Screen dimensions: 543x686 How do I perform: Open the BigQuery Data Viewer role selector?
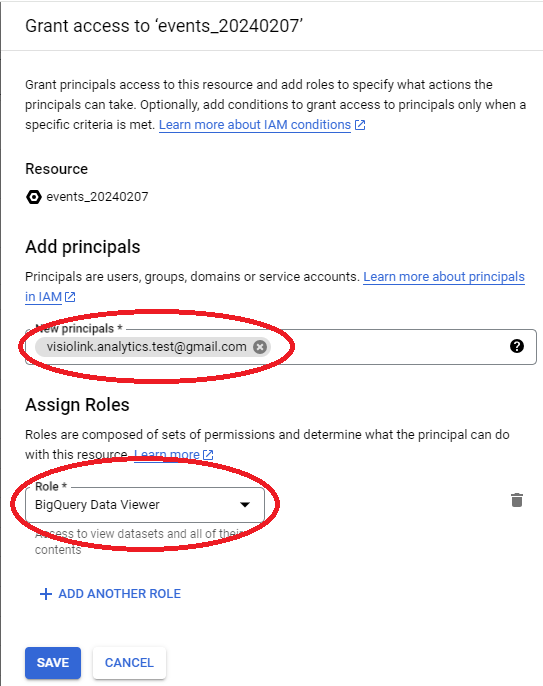(145, 504)
